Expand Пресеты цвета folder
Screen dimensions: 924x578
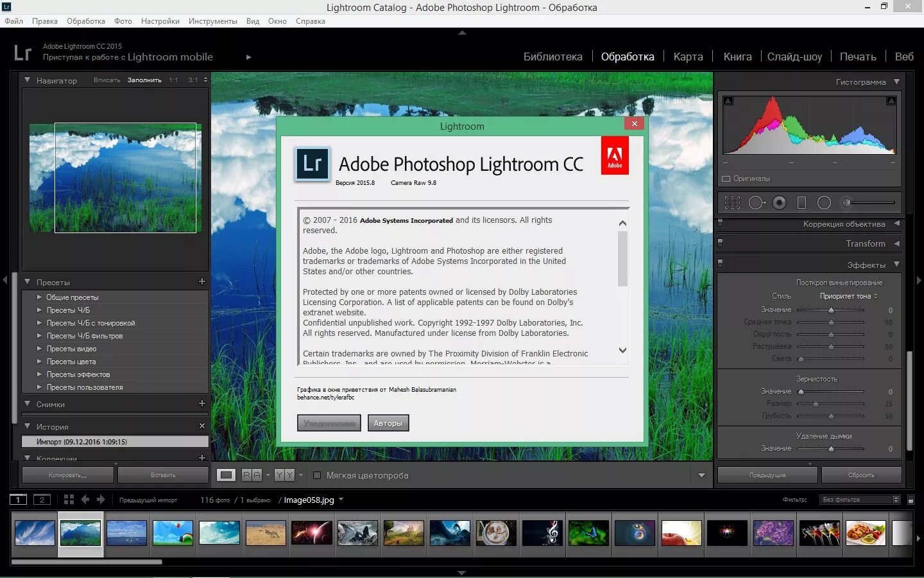point(39,362)
